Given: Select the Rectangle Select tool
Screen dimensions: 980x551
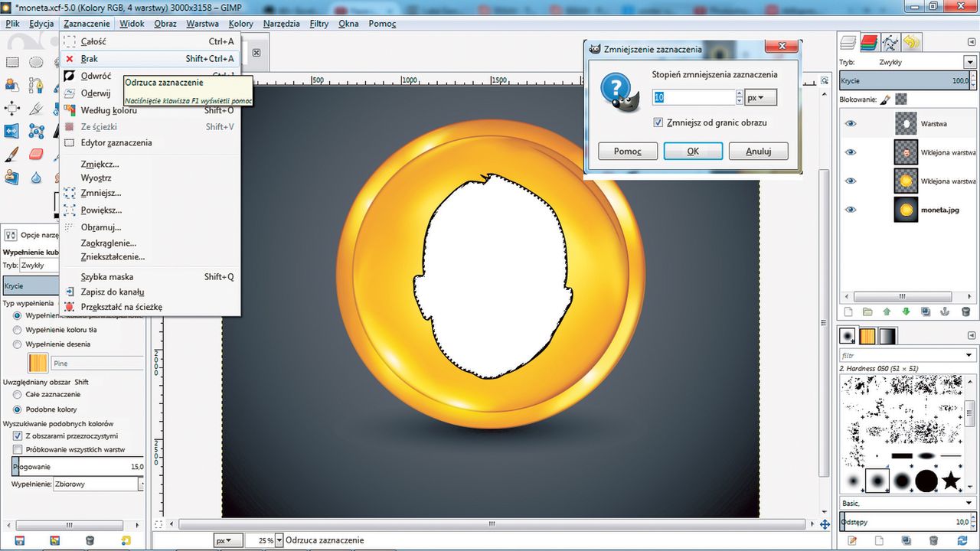Looking at the screenshot, I should [11, 62].
